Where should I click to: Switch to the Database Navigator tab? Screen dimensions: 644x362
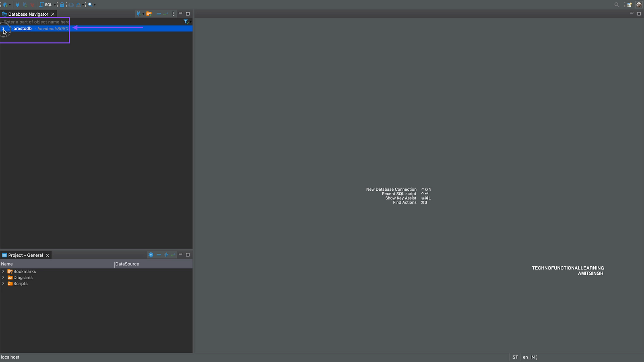28,14
